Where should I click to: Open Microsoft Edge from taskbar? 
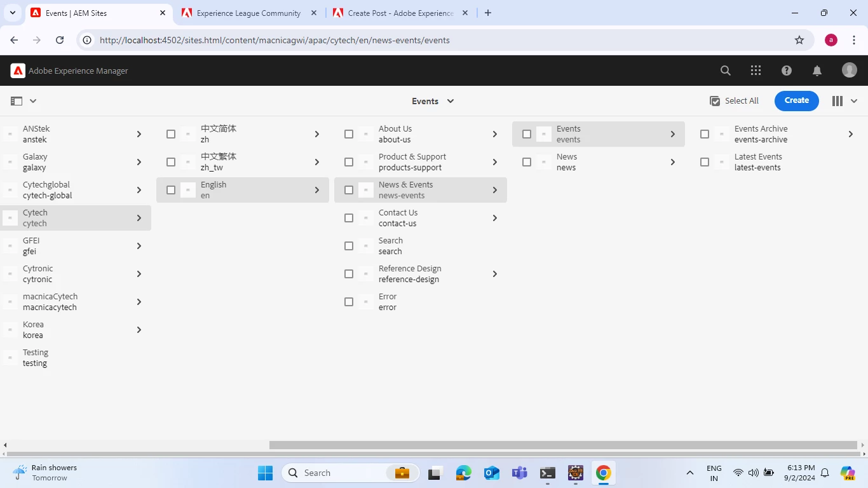(463, 473)
